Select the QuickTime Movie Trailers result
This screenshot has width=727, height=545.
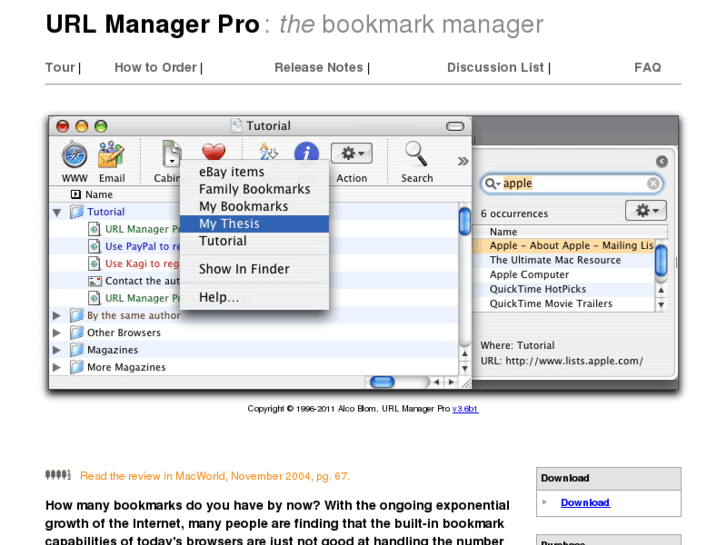pos(563,303)
